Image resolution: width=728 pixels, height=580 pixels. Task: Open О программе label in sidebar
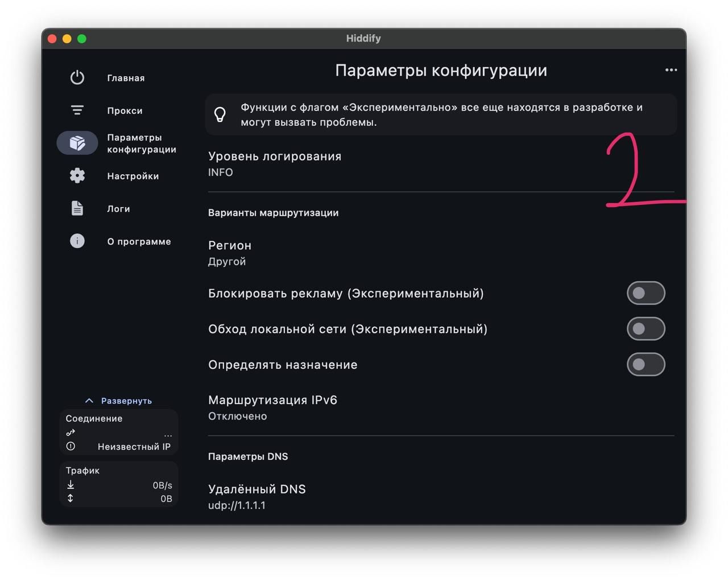pos(139,241)
